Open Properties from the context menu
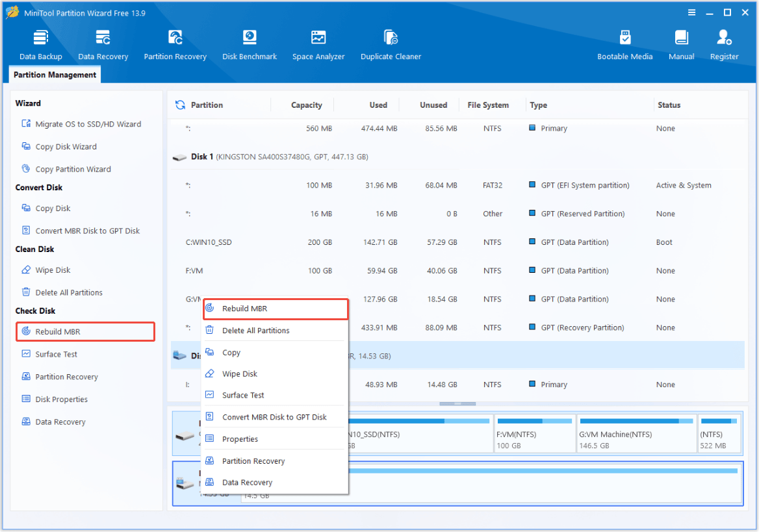The image size is (759, 532). click(x=275, y=439)
